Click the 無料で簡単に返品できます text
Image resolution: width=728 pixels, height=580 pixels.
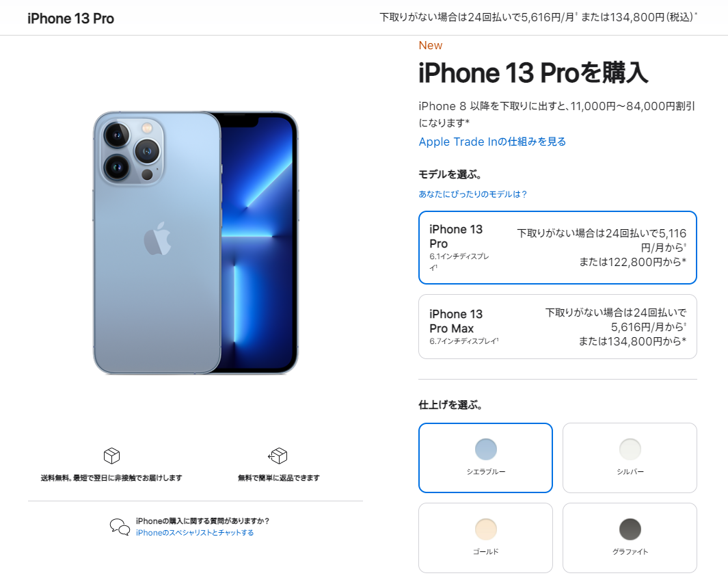point(279,478)
